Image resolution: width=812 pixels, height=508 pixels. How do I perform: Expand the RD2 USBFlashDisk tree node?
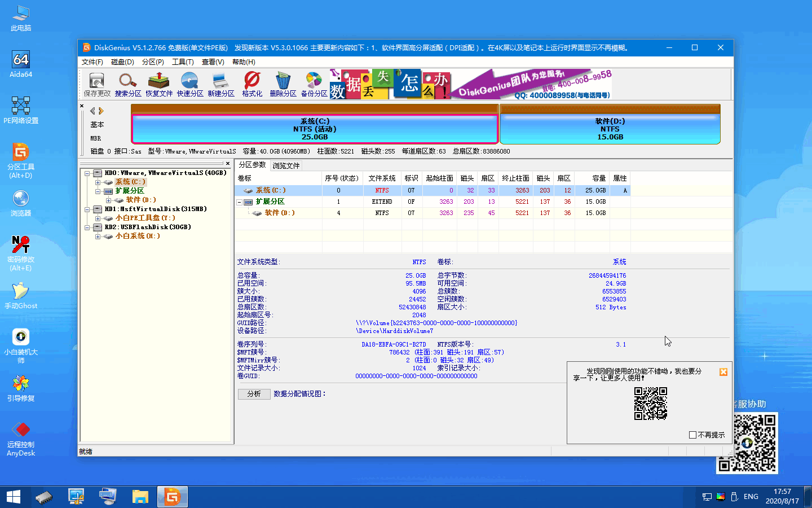coord(87,227)
